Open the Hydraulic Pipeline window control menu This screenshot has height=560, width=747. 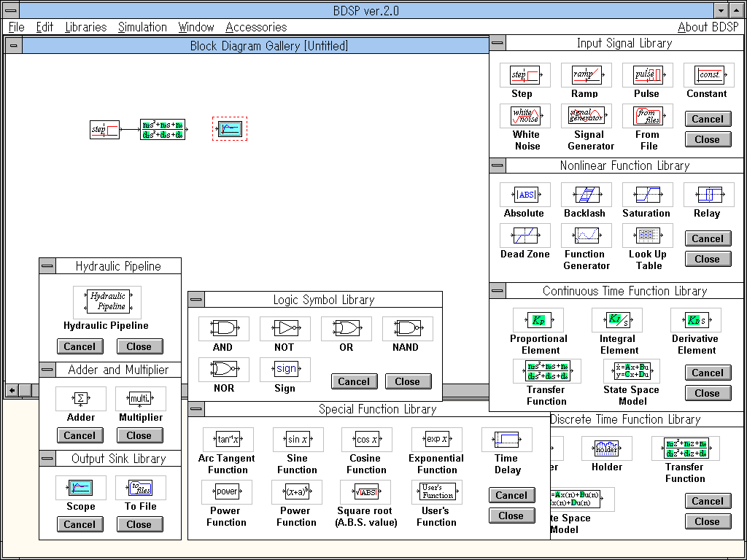click(x=47, y=266)
